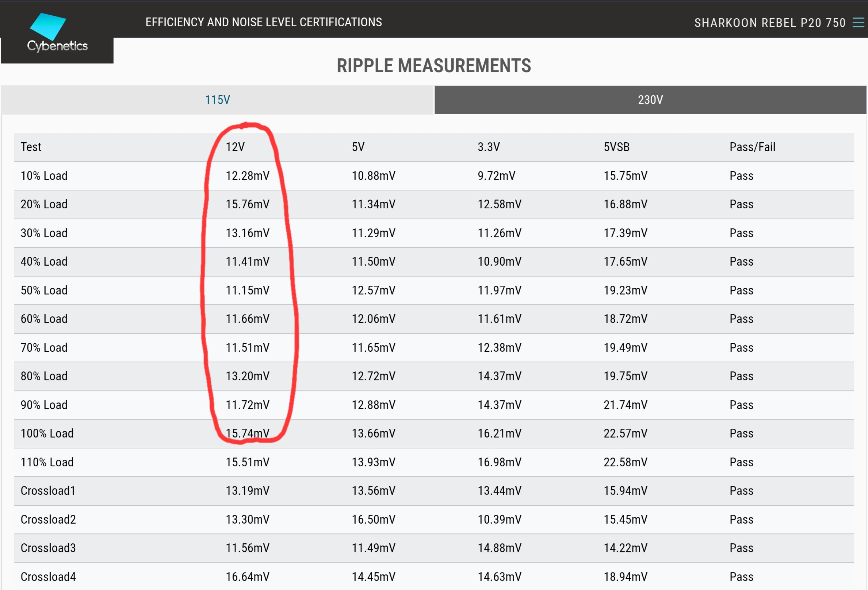Screen dimensions: 868x590
Task: Click the Pass/Fail column header
Action: [752, 147]
